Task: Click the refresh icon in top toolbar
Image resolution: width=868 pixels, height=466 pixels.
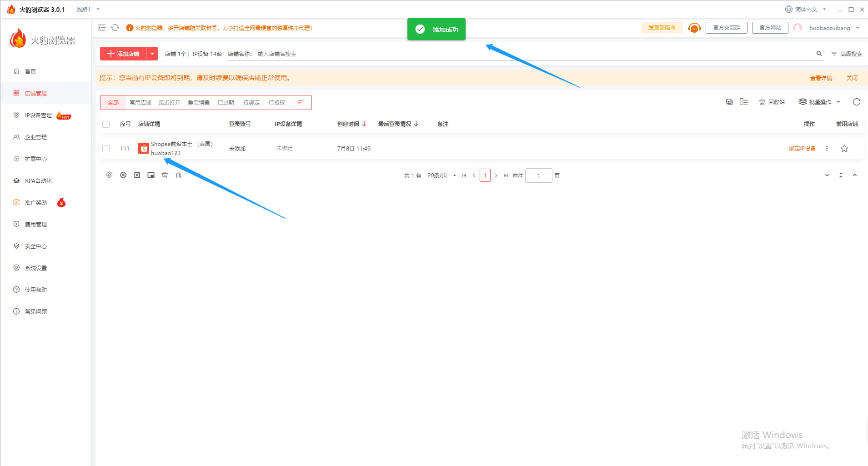Action: [115, 28]
